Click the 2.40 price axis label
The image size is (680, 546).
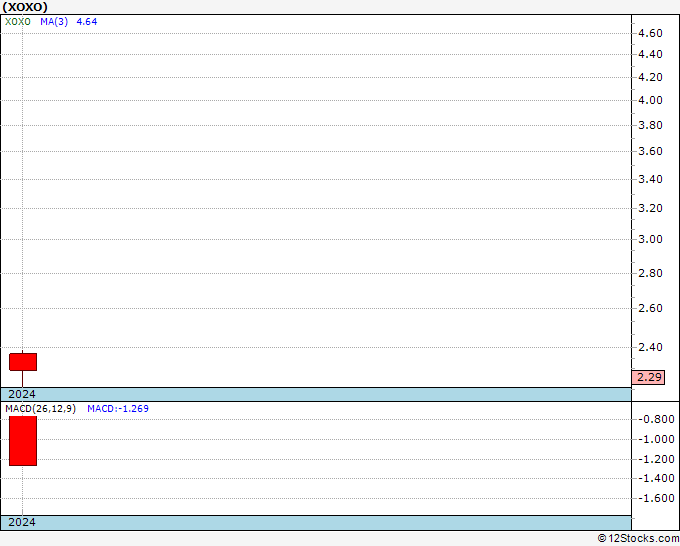650,347
